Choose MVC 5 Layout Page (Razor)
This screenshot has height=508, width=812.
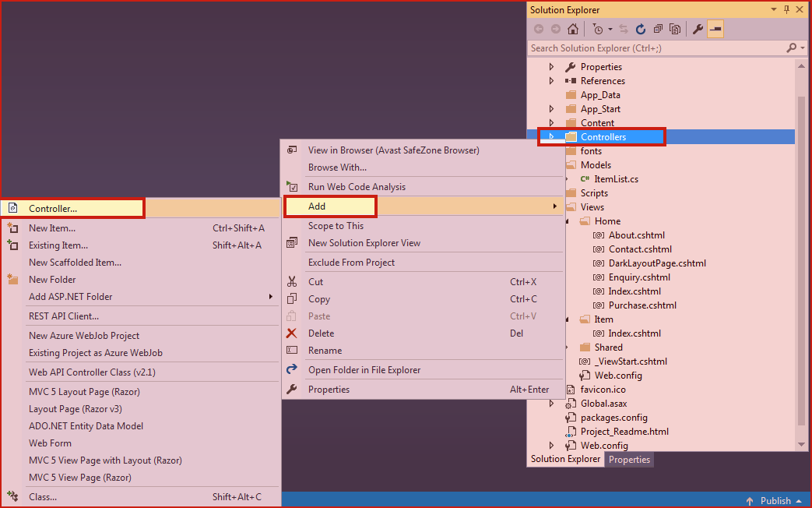(x=84, y=391)
